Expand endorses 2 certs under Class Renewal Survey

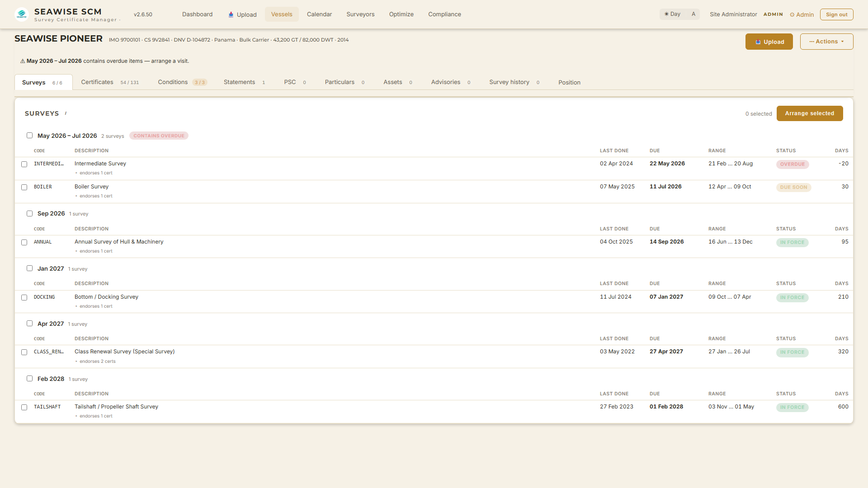click(x=95, y=361)
